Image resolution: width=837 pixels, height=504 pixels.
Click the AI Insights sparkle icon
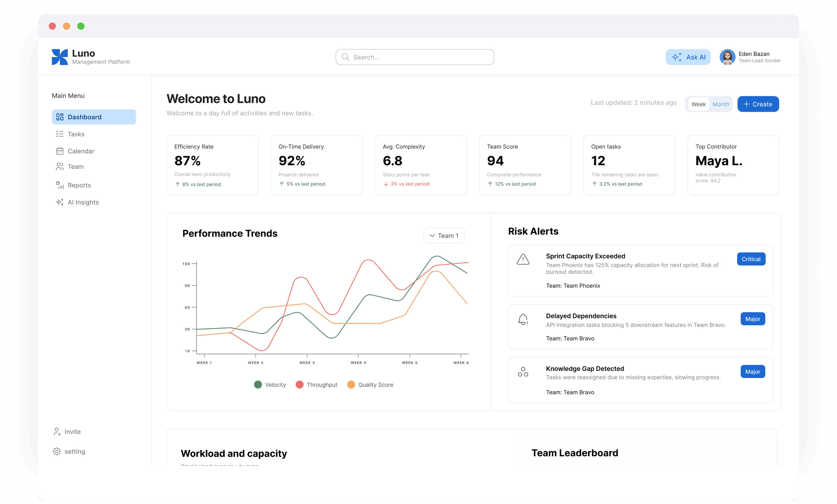(60, 202)
